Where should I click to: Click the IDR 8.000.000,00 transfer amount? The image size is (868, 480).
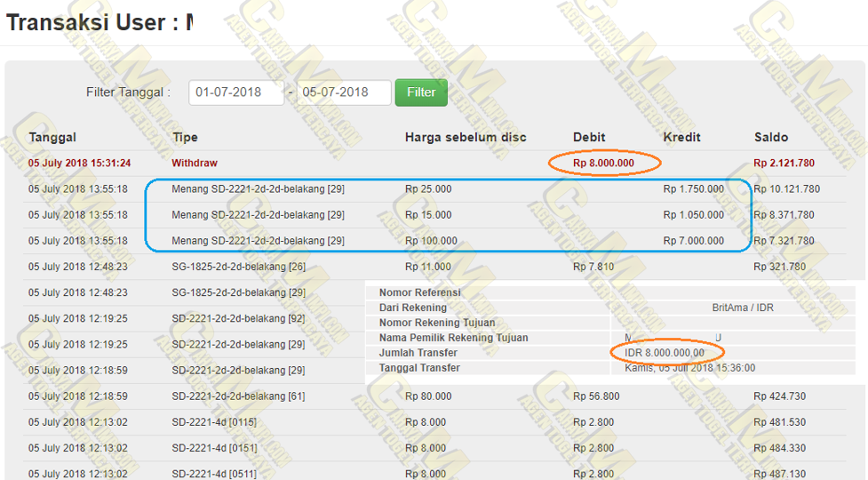coord(665,353)
